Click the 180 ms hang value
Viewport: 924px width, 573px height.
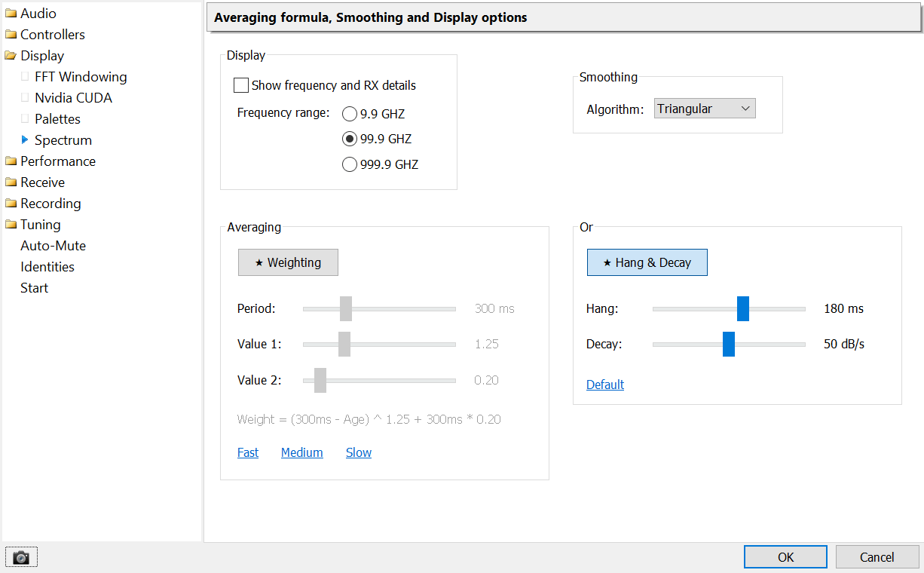[x=844, y=308]
